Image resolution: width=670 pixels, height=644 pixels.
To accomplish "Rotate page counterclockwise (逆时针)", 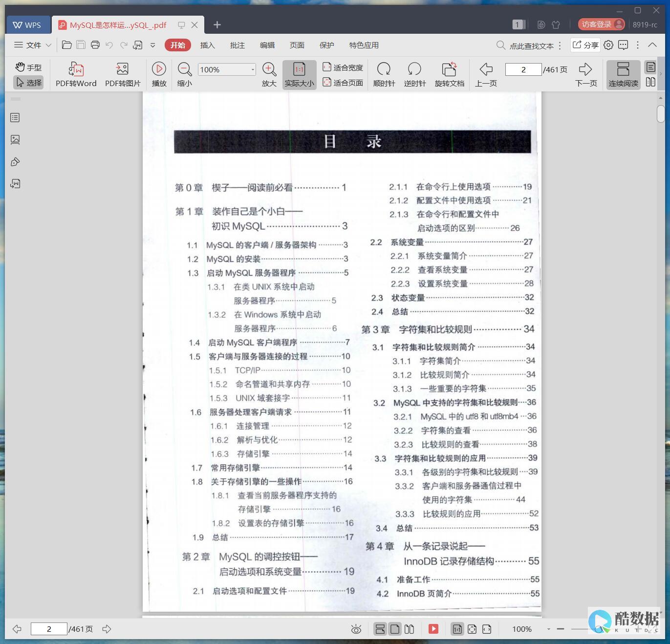I will click(x=415, y=75).
